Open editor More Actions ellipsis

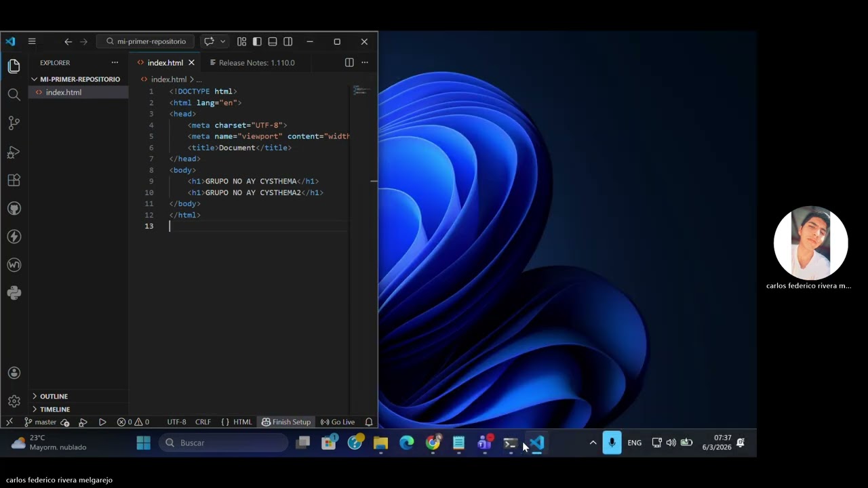point(365,62)
